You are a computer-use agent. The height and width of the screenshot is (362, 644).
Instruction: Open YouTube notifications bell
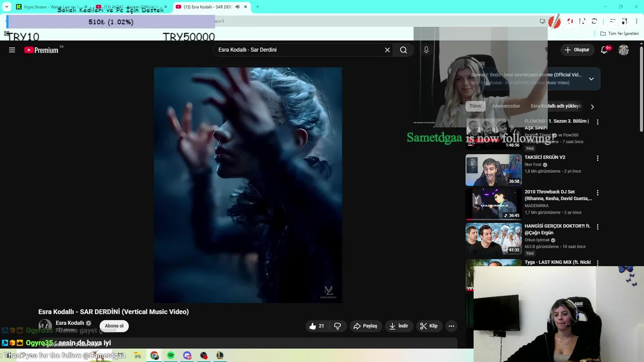coord(605,50)
